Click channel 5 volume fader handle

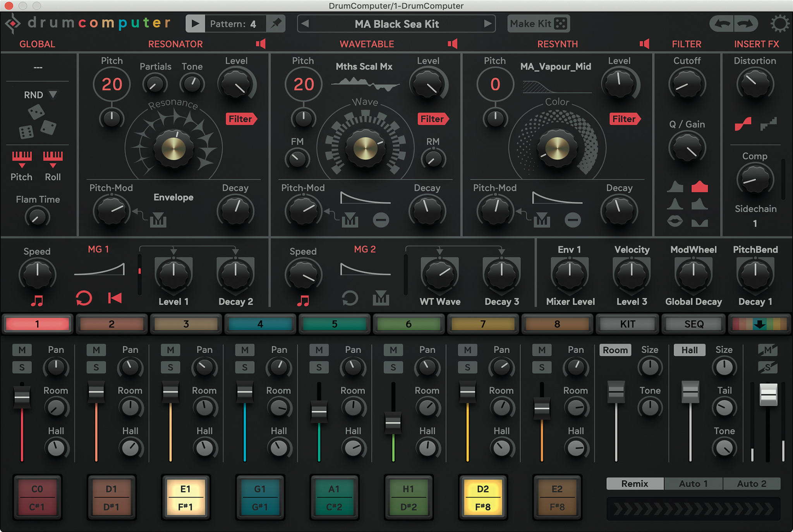point(319,412)
